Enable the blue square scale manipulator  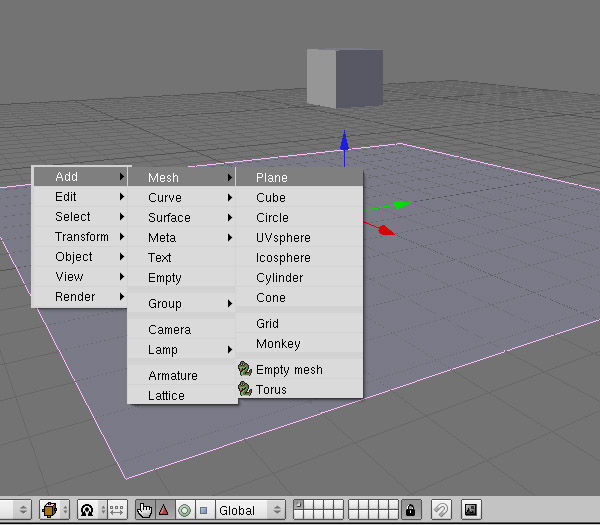pos(205,510)
